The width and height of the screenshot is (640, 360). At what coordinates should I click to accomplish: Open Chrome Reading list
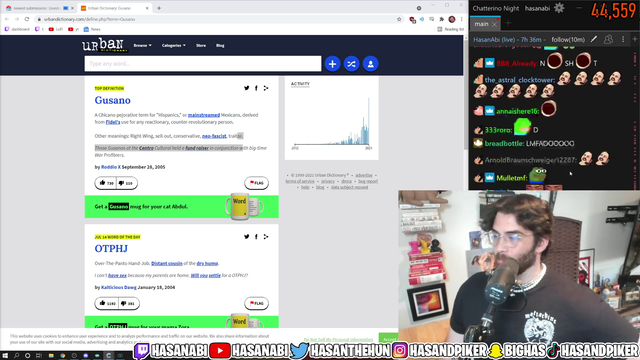(x=451, y=29)
